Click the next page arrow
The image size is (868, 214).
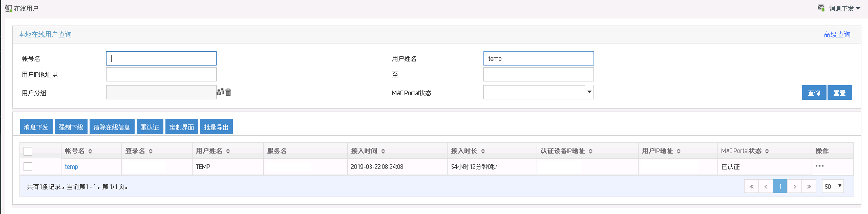pos(794,186)
